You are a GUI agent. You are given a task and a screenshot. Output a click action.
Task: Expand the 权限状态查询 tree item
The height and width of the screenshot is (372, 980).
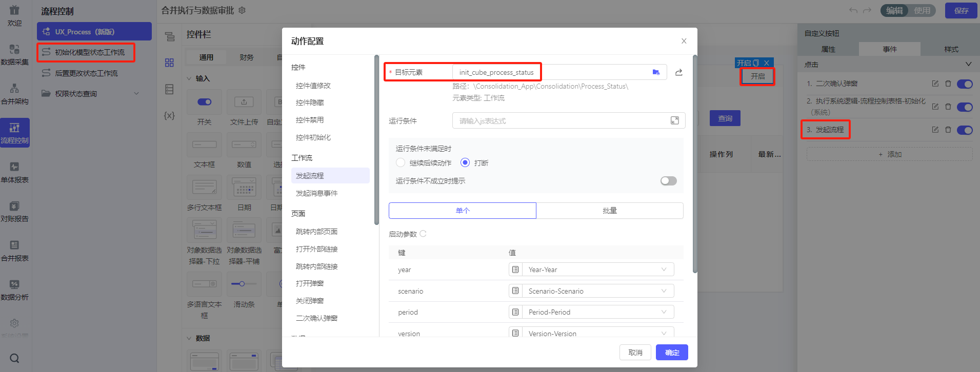tap(136, 94)
